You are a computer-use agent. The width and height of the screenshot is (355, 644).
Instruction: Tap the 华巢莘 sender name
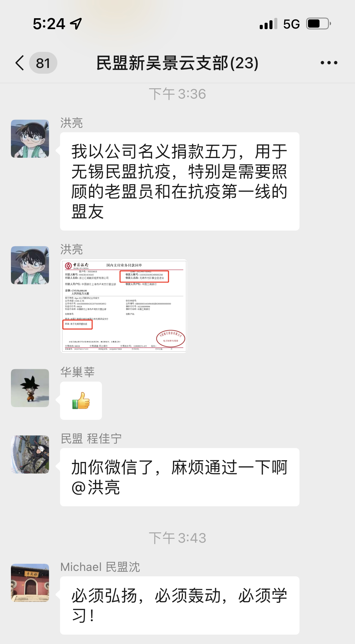tap(77, 372)
